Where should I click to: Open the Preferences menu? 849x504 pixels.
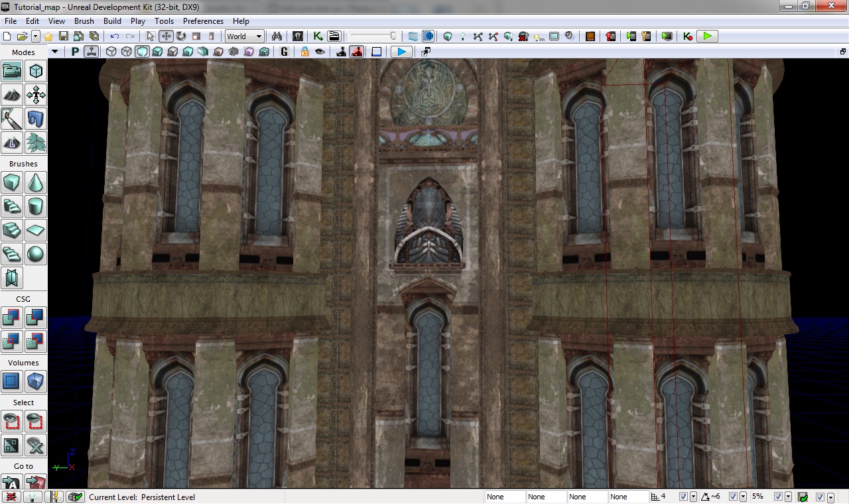point(203,21)
